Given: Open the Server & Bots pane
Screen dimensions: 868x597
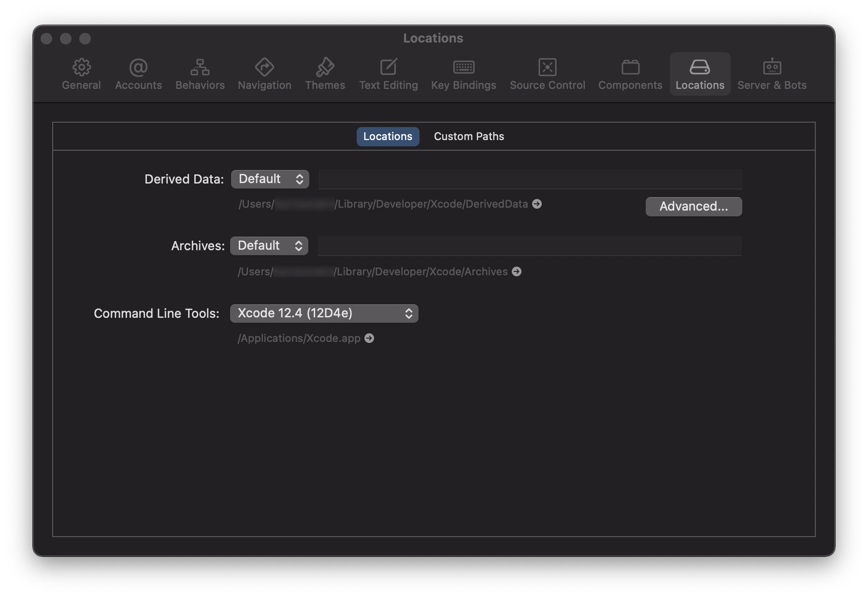Looking at the screenshot, I should click(772, 74).
